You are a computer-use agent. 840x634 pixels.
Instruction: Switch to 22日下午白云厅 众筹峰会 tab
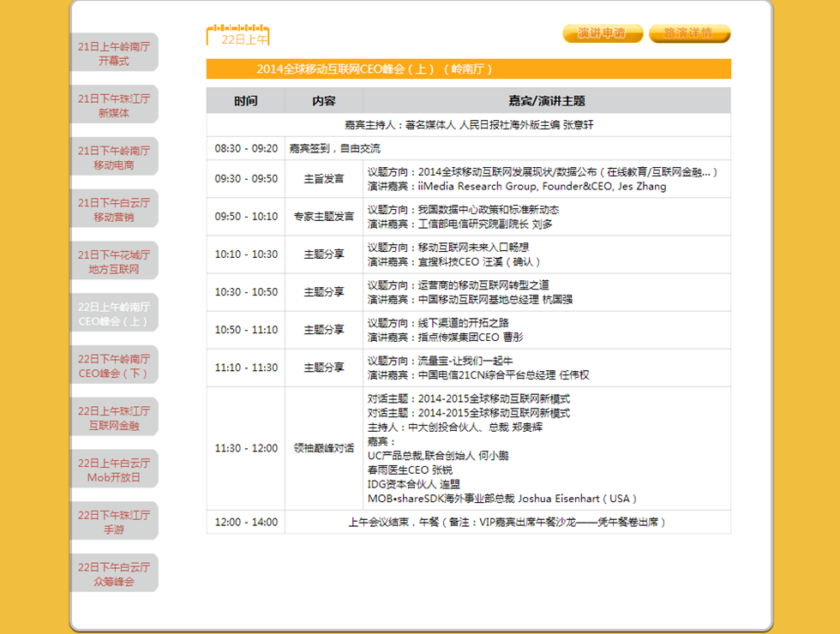click(x=114, y=573)
